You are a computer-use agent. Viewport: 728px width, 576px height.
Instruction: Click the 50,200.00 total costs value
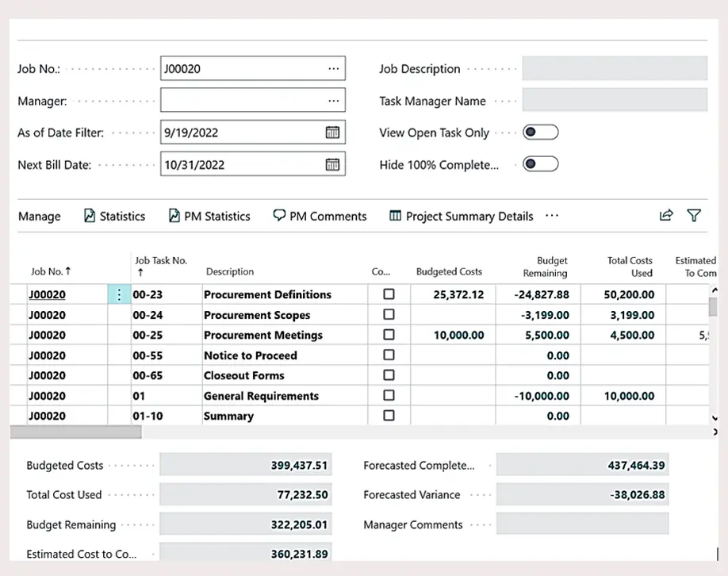point(629,294)
